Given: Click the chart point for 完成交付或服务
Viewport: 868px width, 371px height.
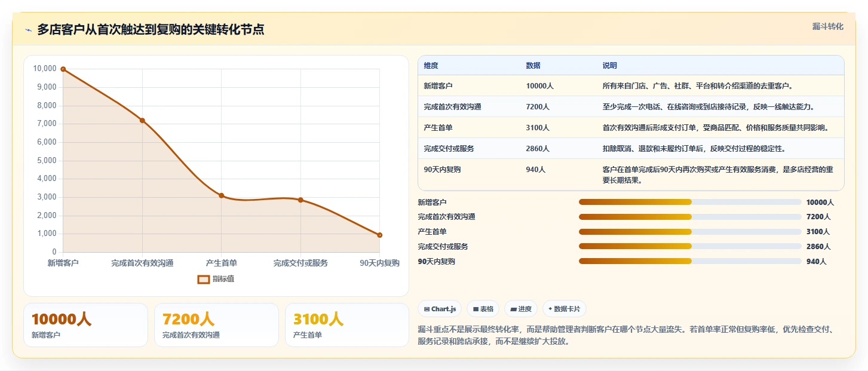Looking at the screenshot, I should pos(300,200).
